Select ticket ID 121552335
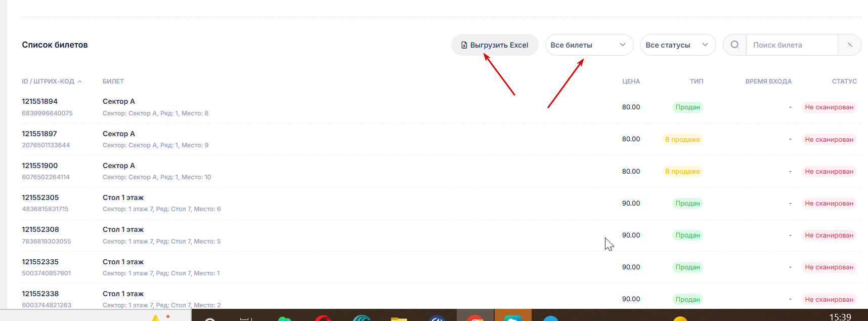The height and width of the screenshot is (321, 868). click(40, 262)
